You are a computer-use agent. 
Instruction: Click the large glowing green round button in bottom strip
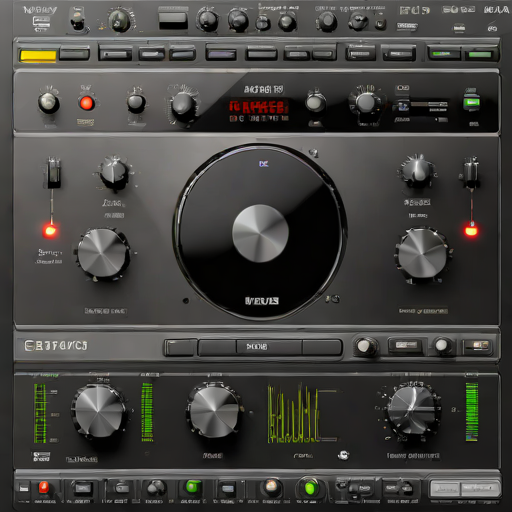(310, 487)
